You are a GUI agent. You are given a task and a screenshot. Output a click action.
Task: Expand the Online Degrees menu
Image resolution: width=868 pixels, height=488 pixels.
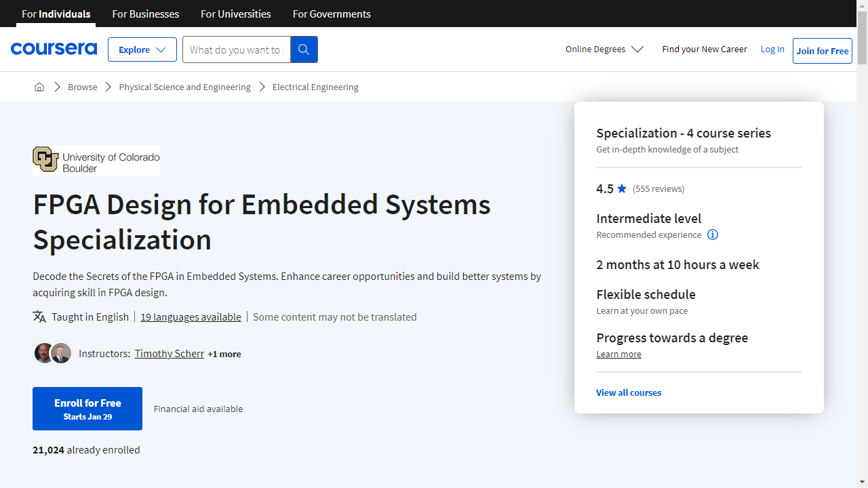(604, 49)
